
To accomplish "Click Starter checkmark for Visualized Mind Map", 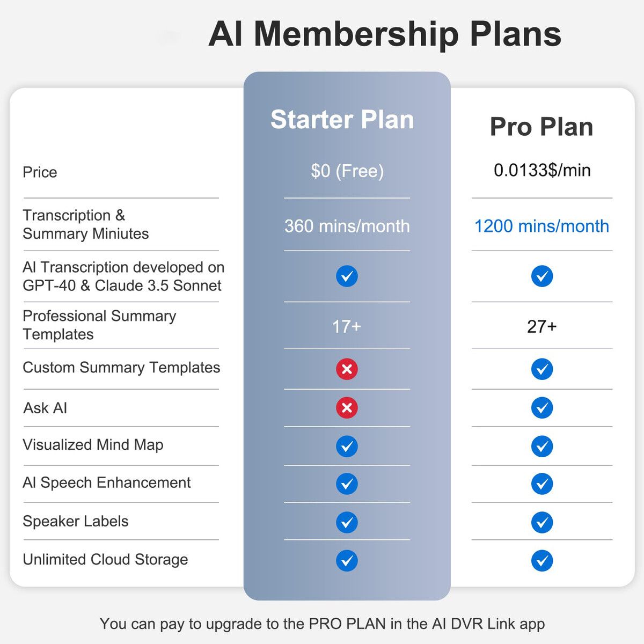I will tap(347, 447).
